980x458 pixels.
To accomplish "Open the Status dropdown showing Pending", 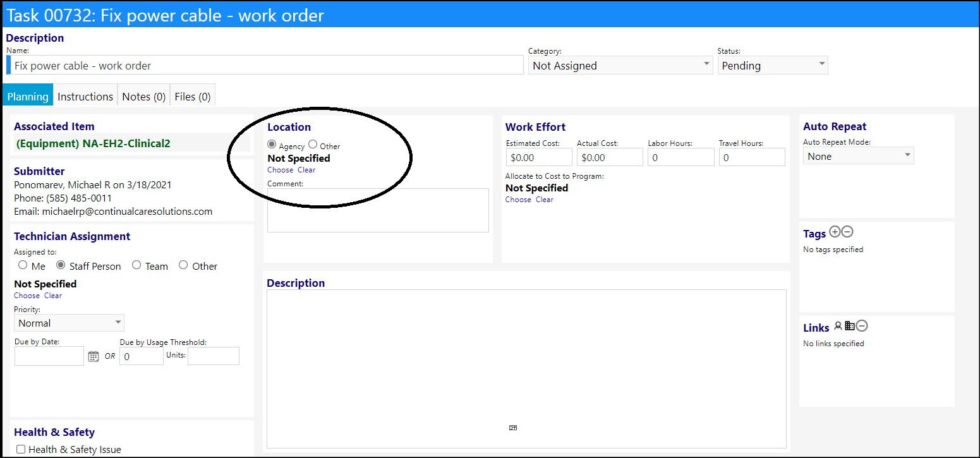I will (773, 65).
